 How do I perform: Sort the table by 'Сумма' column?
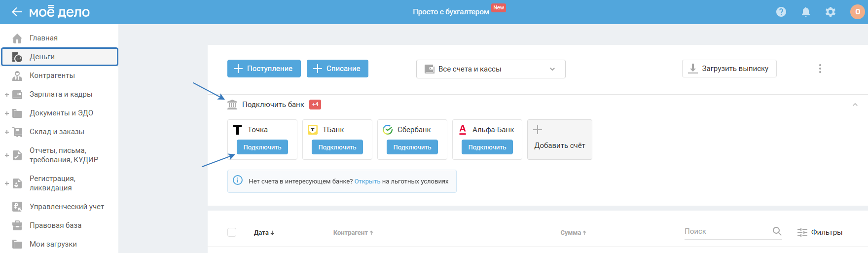tap(573, 233)
